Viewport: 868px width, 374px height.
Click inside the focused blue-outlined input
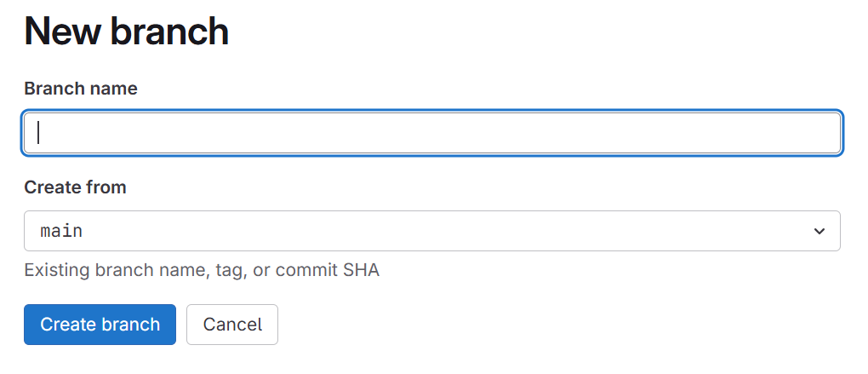click(432, 133)
